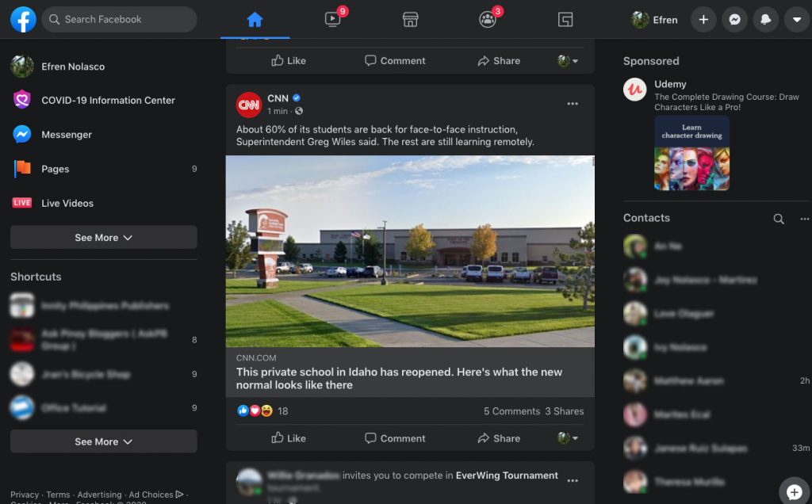Open 3 Shares on CNN post
This screenshot has height=504, width=812.
coord(564,410)
